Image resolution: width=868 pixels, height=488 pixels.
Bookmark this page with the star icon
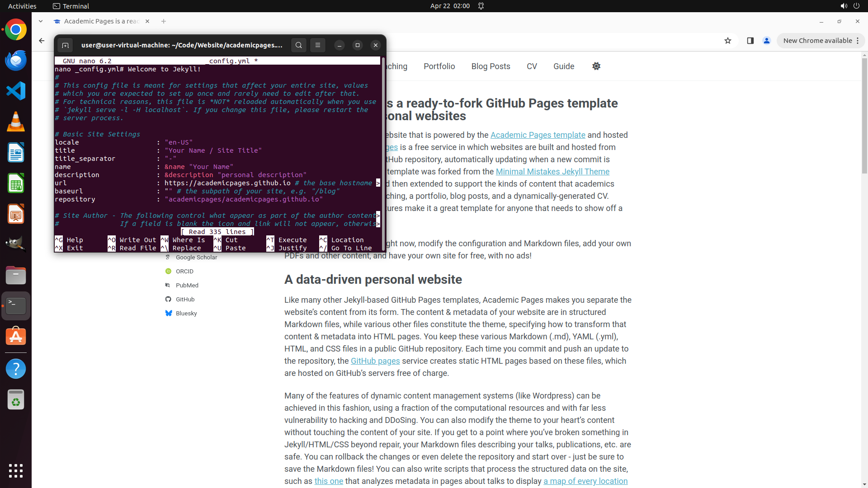point(728,41)
